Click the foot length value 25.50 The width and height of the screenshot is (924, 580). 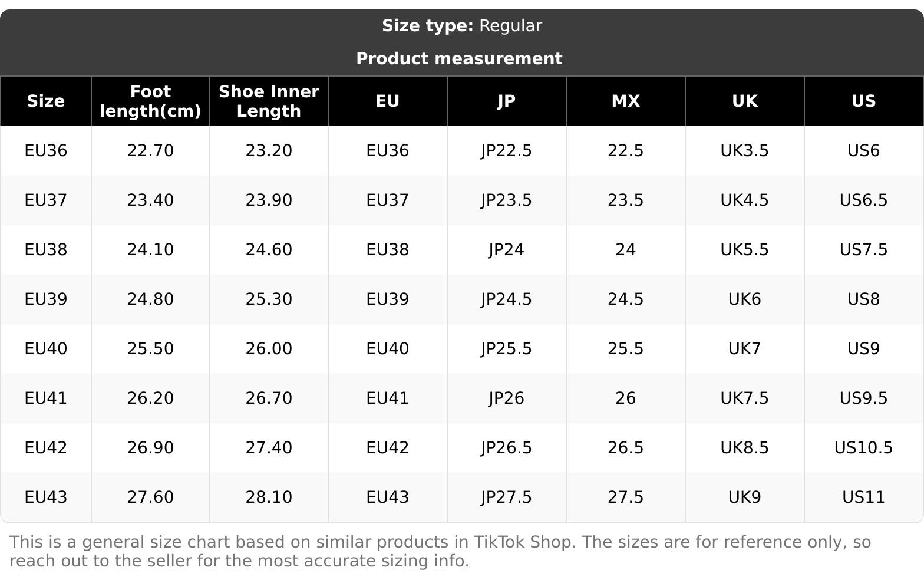click(x=150, y=349)
